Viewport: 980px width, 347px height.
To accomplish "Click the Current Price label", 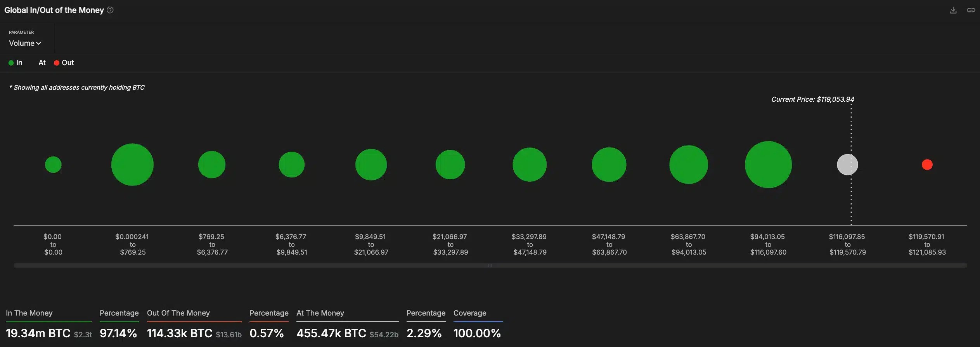I will coord(812,99).
